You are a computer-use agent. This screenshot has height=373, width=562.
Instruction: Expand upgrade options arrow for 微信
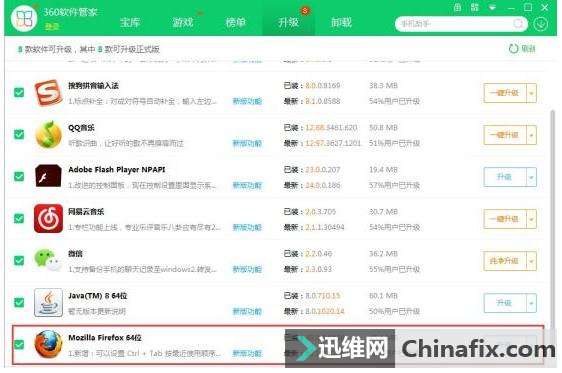pyautogui.click(x=531, y=261)
